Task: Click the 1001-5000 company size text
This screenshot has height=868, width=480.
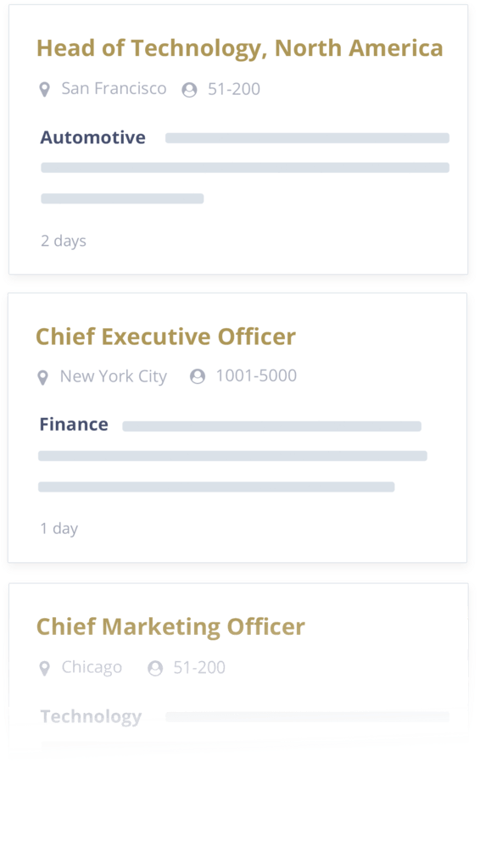Action: 256,376
